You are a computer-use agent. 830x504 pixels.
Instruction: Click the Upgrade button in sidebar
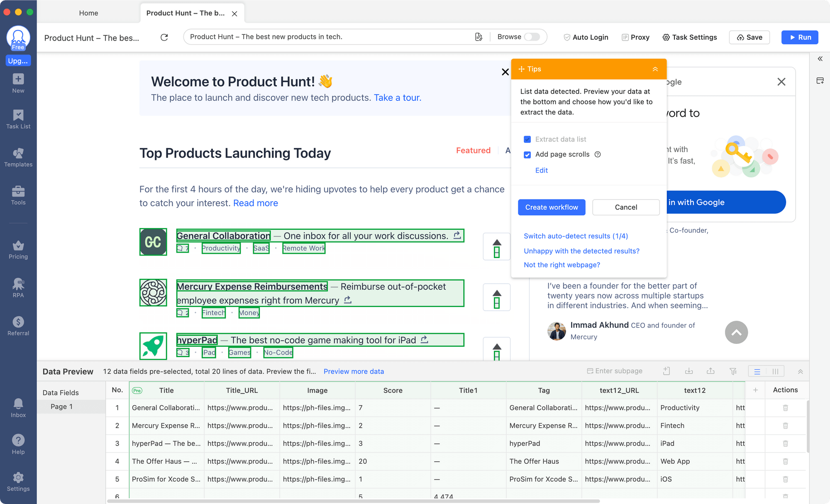coord(18,61)
